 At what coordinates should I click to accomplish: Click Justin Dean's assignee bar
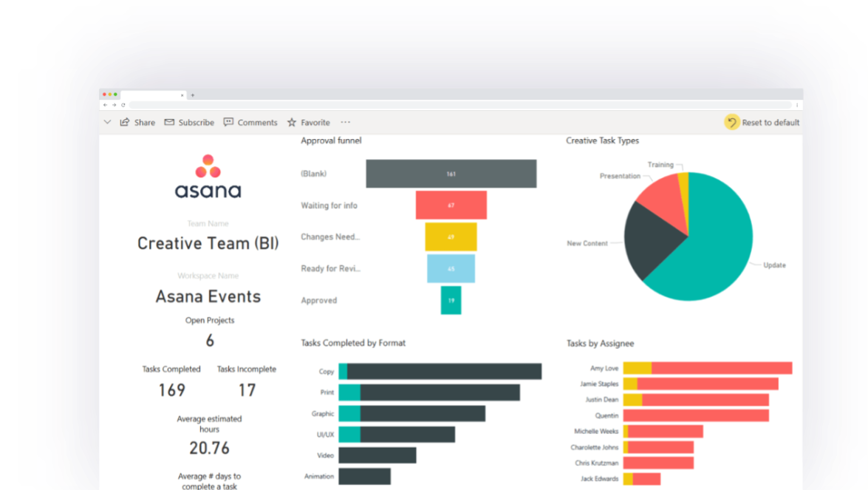(696, 400)
